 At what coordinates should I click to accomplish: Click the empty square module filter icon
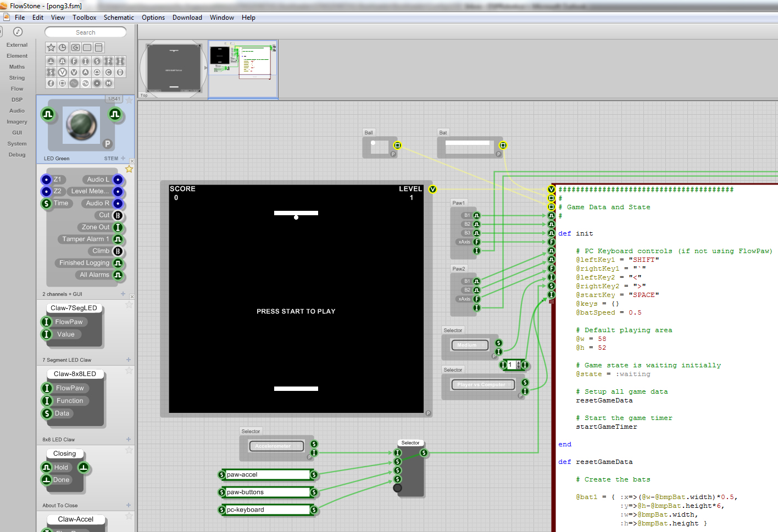click(x=87, y=48)
